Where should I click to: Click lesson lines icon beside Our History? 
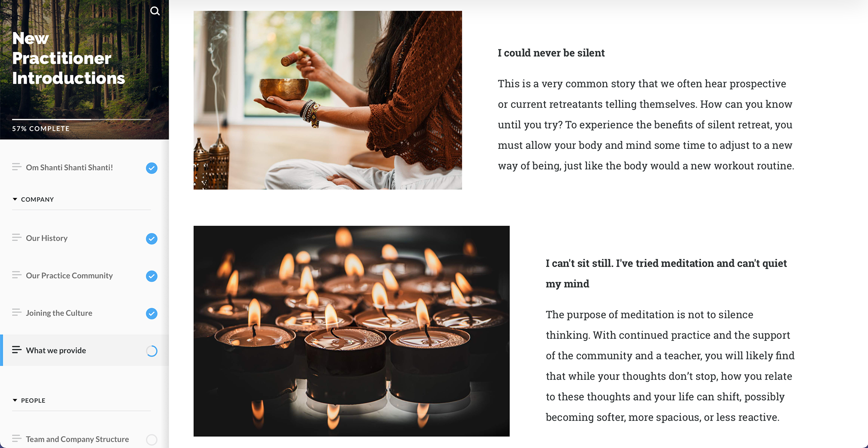click(x=17, y=237)
